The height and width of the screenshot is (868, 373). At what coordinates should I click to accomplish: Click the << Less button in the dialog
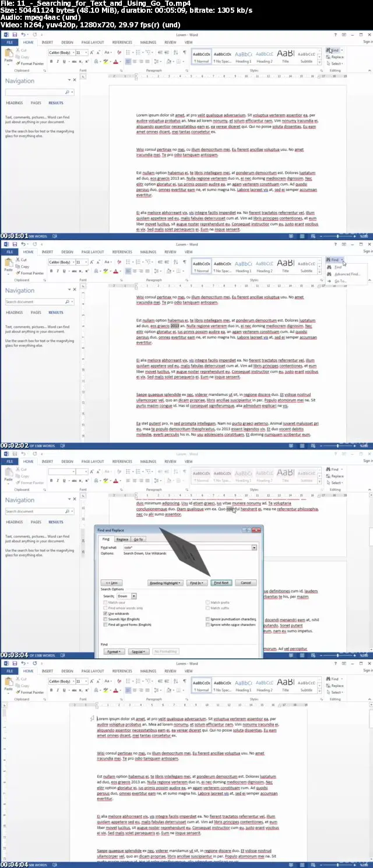pos(110,583)
